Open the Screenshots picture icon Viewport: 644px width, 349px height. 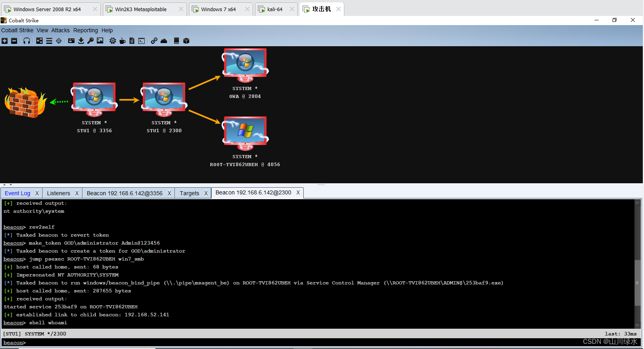point(100,41)
